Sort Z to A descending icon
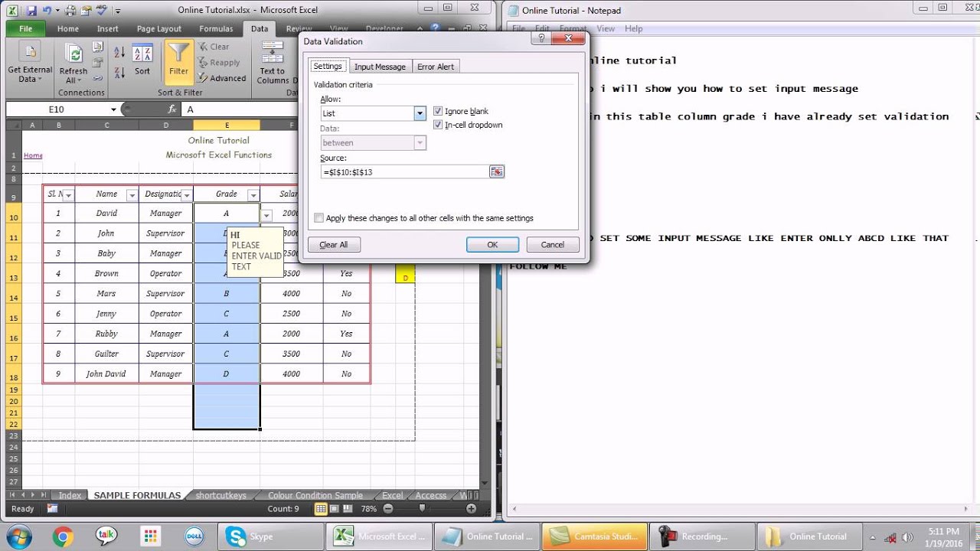Image resolution: width=980 pixels, height=551 pixels. 119,71
